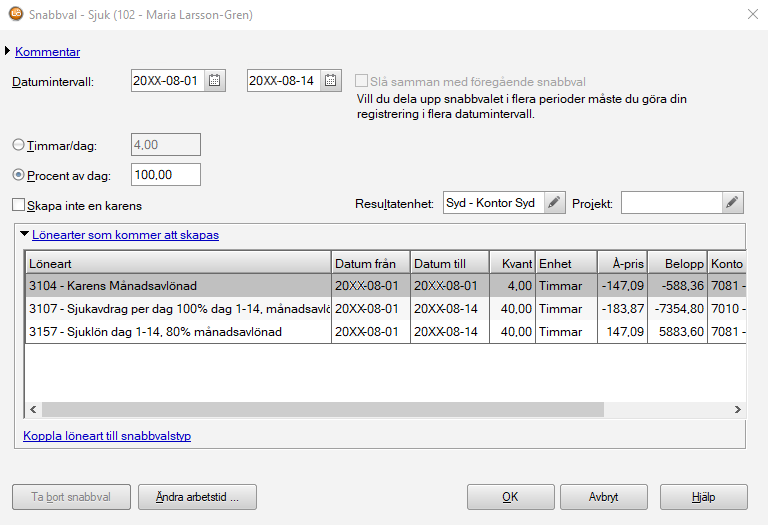This screenshot has height=525, width=768.
Task: Tick Slå samman med föregående snabbval checkbox
Action: tap(361, 81)
